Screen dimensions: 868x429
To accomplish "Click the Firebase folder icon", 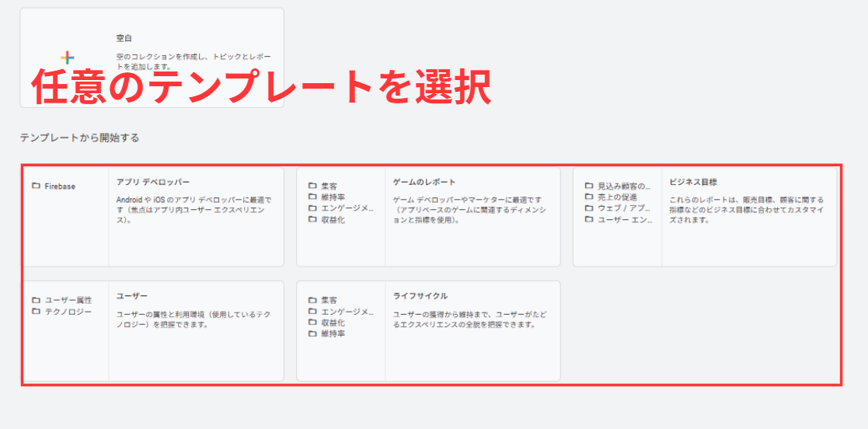I will [x=36, y=187].
